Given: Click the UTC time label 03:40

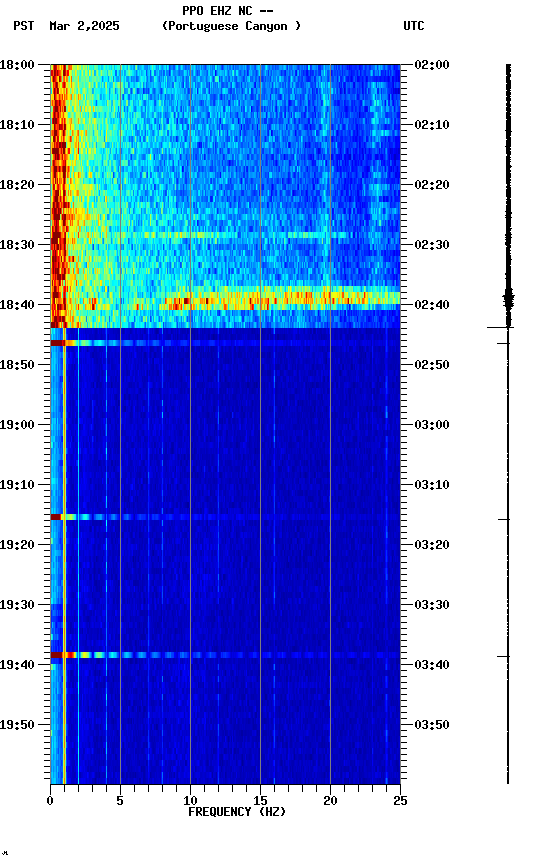Looking at the screenshot, I should 432,665.
